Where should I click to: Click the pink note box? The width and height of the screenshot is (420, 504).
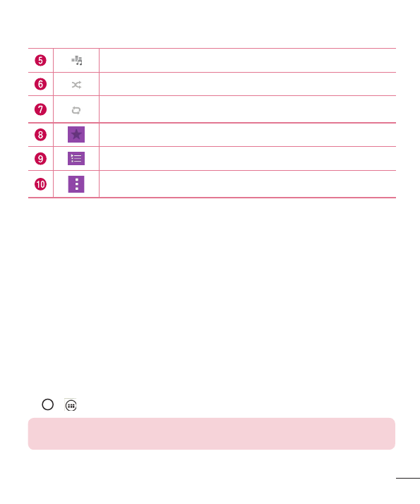point(212,433)
